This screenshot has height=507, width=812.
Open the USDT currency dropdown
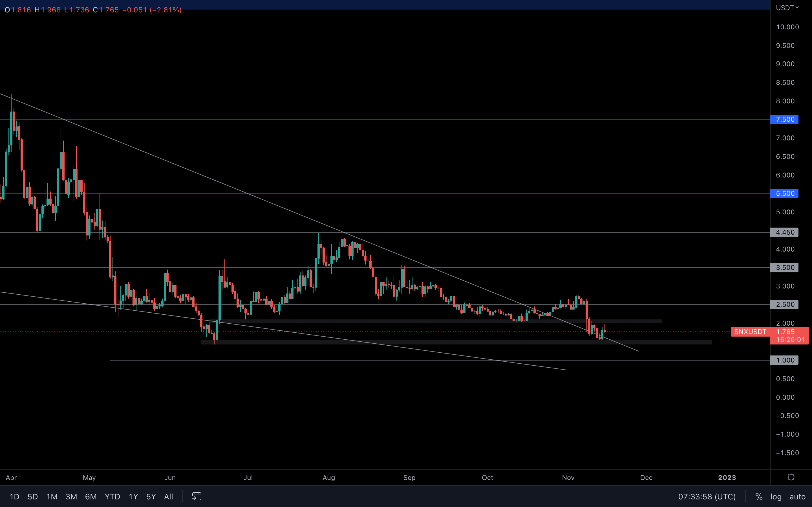click(787, 8)
